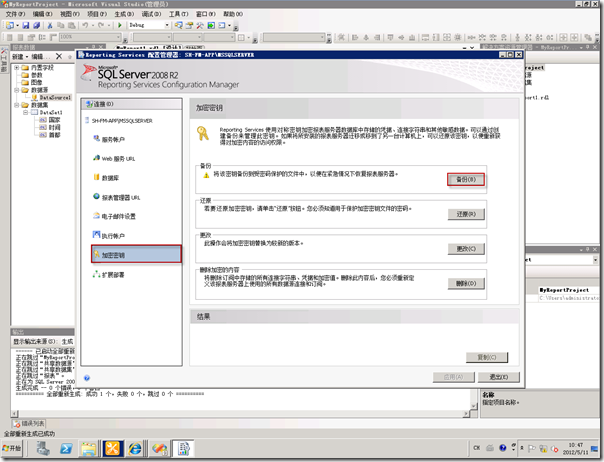Click the green Start Debugging play icon
604x462 pixels.
[x=120, y=25]
